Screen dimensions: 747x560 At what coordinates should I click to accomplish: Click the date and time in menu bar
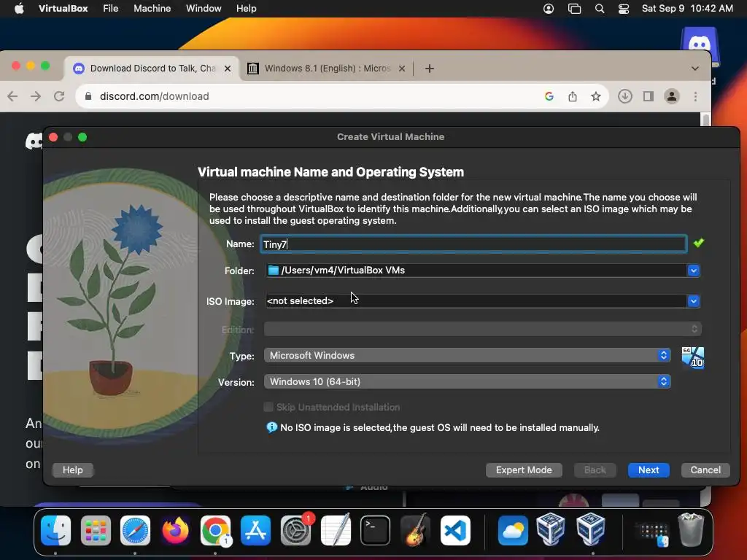(x=687, y=9)
